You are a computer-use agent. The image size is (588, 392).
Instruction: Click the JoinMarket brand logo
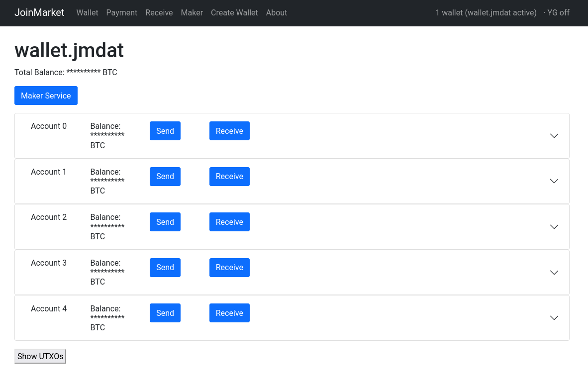point(39,12)
